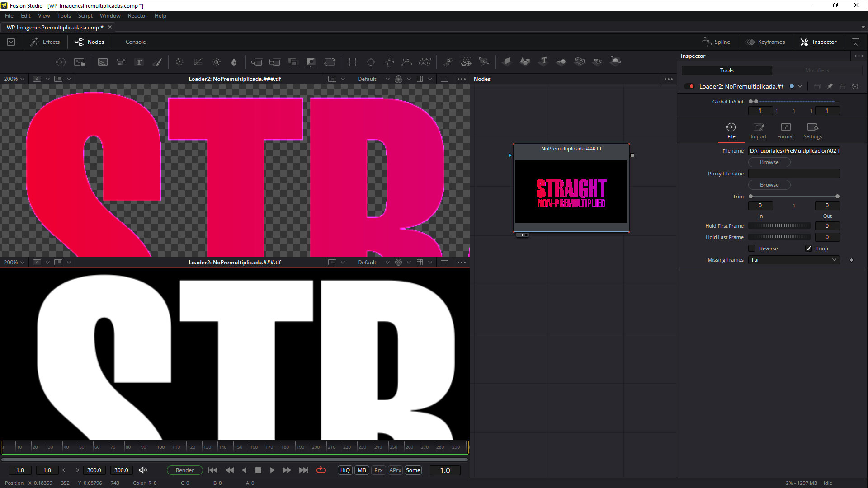Switch to the Format tab

pos(785,131)
